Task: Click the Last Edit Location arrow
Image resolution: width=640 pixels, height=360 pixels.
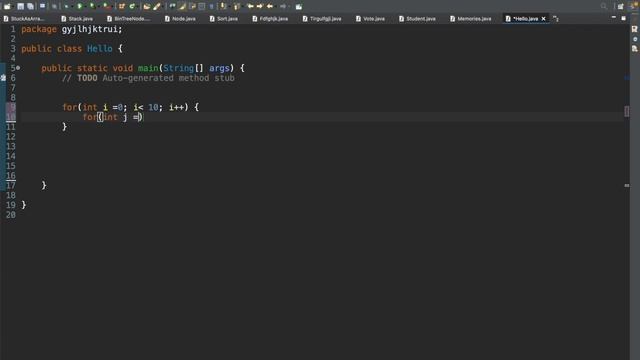Action: (x=250, y=6)
